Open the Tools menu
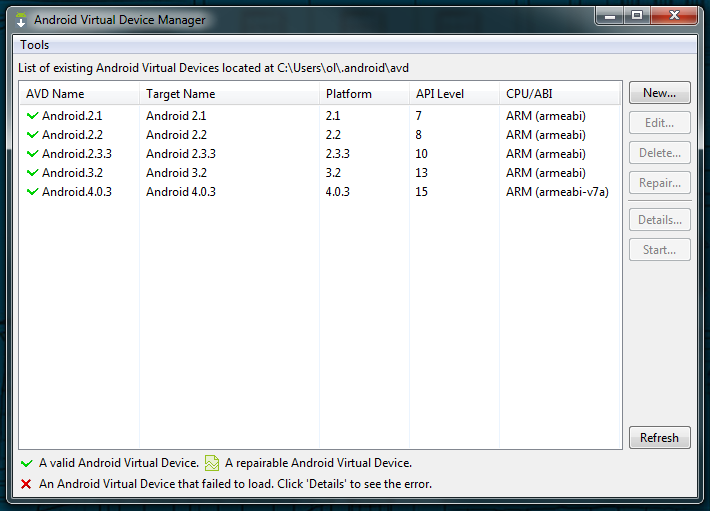 tap(34, 45)
